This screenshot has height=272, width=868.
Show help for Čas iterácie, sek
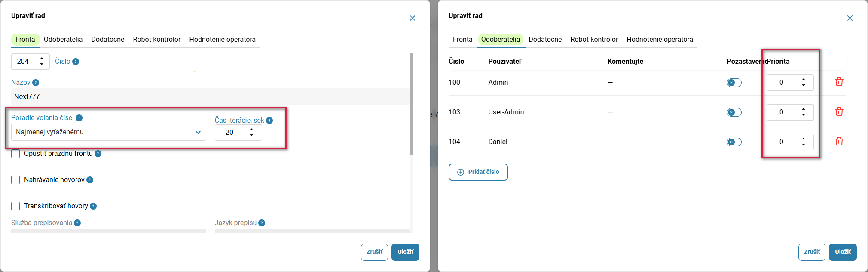(x=269, y=121)
